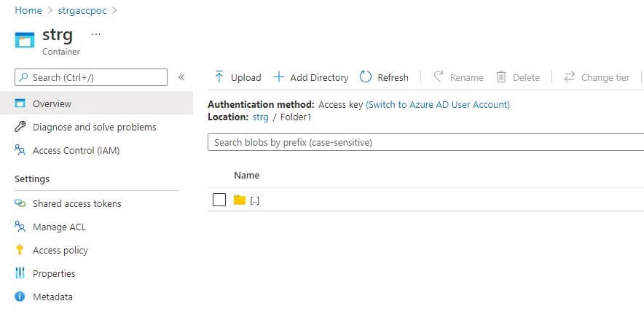
Task: Click the Refresh circular arrow icon
Action: pyautogui.click(x=366, y=77)
